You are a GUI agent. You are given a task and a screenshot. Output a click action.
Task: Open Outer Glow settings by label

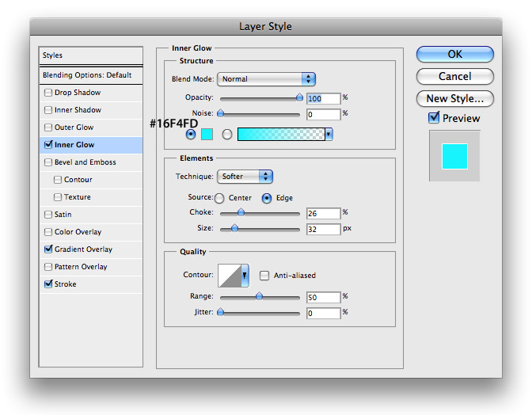[74, 128]
